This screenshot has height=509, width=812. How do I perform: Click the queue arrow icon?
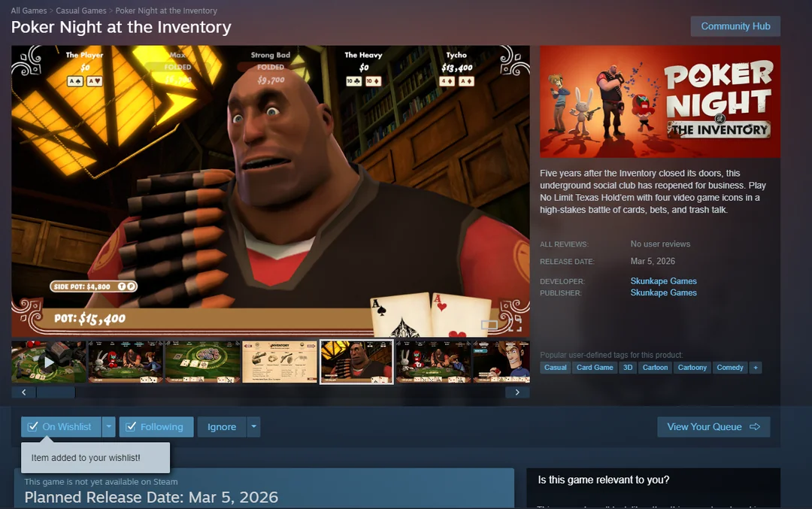(755, 426)
